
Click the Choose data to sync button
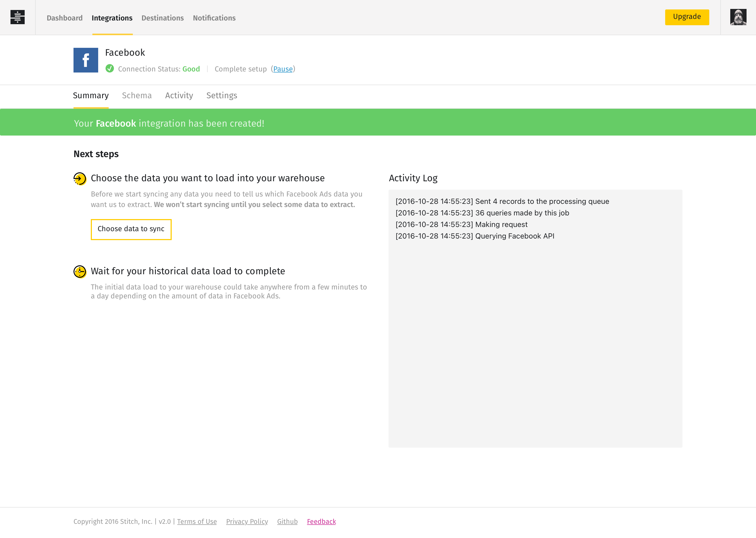point(131,229)
